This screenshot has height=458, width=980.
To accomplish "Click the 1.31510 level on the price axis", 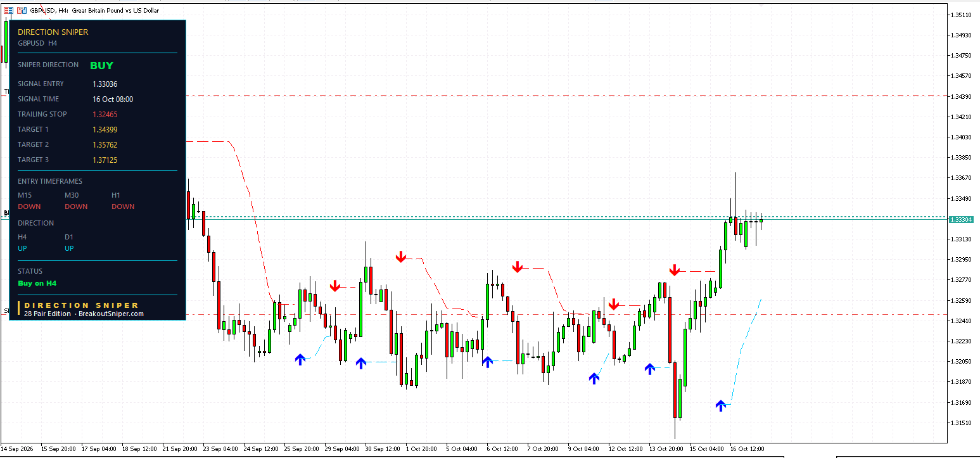I will 962,423.
